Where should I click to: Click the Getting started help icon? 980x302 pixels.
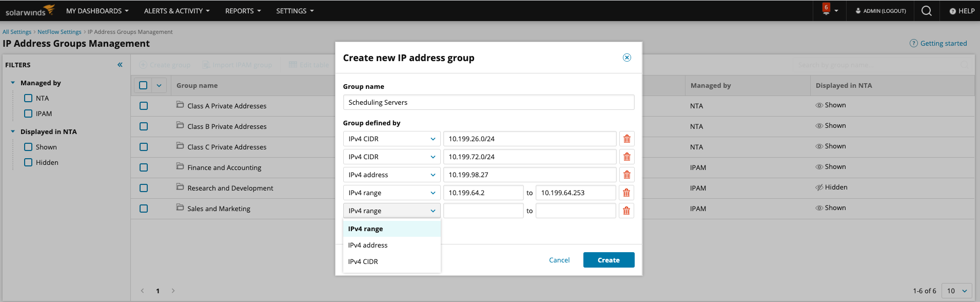(x=913, y=43)
